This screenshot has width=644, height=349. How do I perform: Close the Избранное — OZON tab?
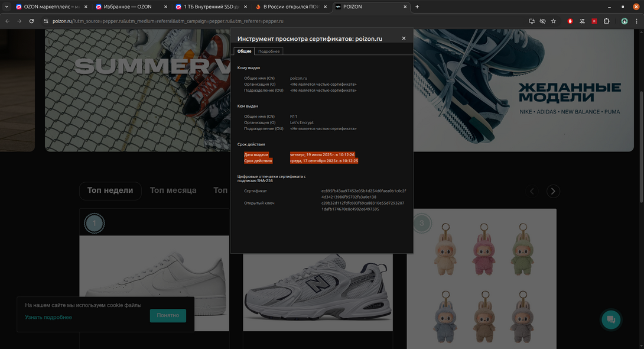(165, 7)
